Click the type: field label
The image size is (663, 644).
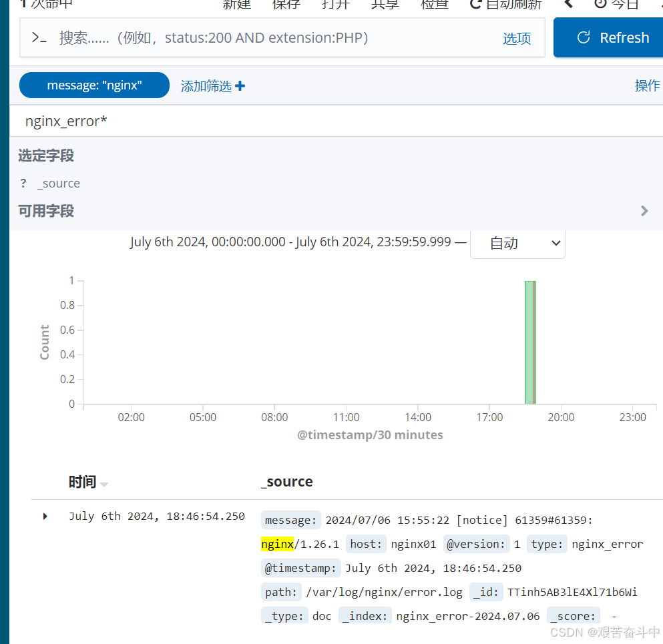547,544
